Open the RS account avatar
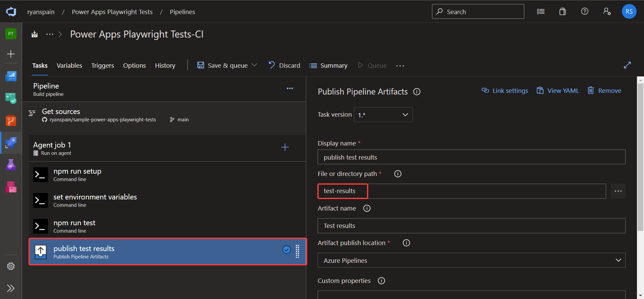 click(629, 11)
